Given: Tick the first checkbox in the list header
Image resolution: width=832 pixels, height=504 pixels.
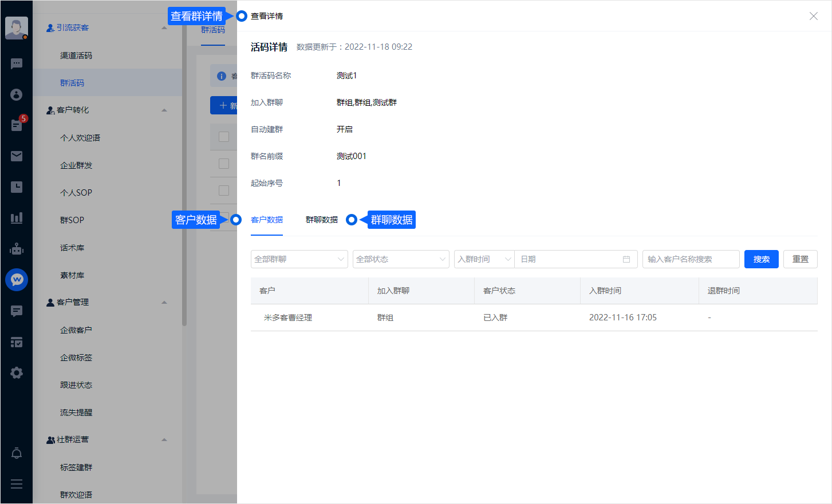Looking at the screenshot, I should click(x=224, y=137).
